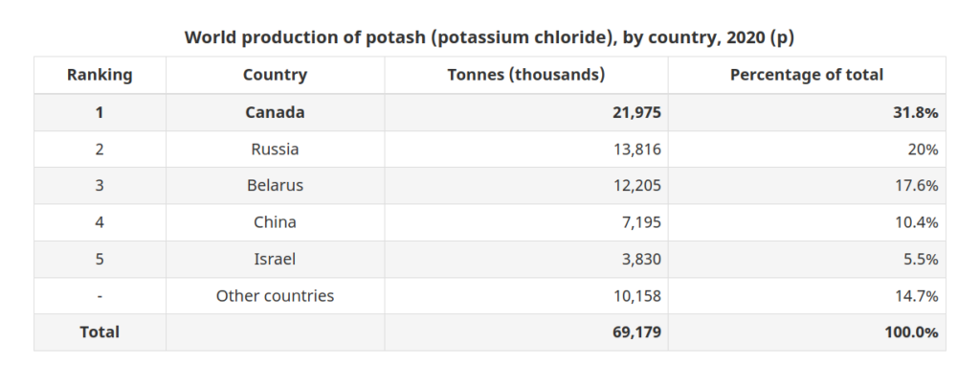The image size is (980, 368).
Task: Click the Total row label
Action: (x=100, y=333)
